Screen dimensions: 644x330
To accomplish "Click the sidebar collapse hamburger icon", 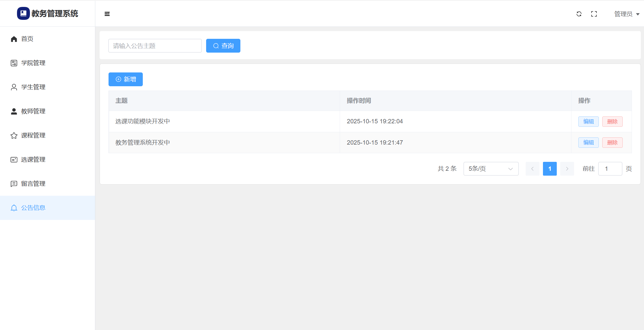I will (x=107, y=14).
